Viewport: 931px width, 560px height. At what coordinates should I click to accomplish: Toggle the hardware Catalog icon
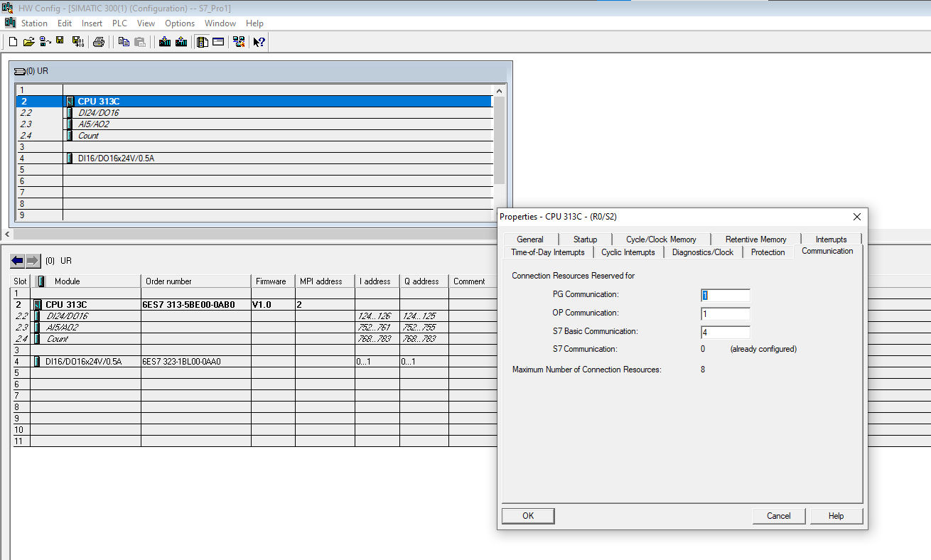click(203, 42)
